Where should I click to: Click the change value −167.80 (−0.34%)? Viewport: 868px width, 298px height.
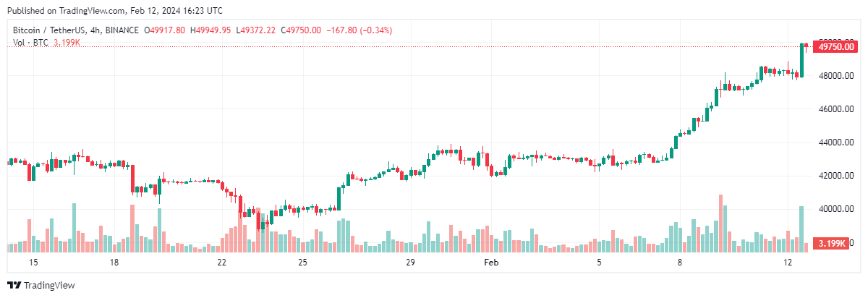pos(359,30)
